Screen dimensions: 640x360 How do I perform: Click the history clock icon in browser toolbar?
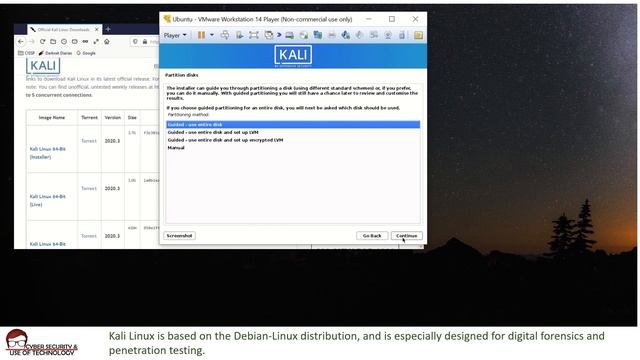pyautogui.click(x=64, y=41)
